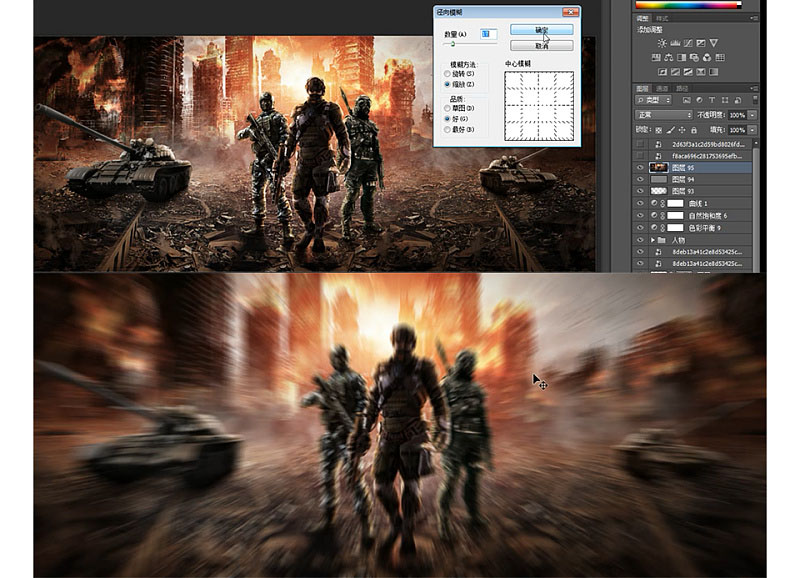Open the 不透明度 opacity dropdown
The width and height of the screenshot is (800, 578).
pos(752,115)
